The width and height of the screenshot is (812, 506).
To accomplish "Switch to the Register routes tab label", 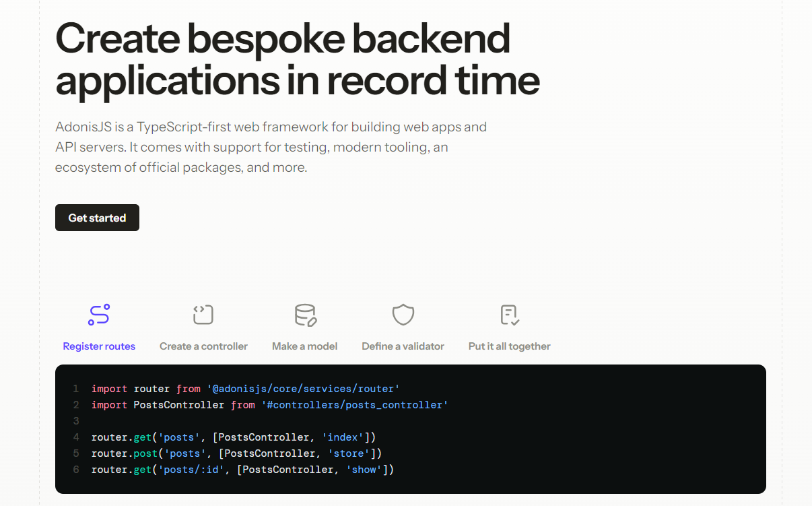I will (99, 346).
